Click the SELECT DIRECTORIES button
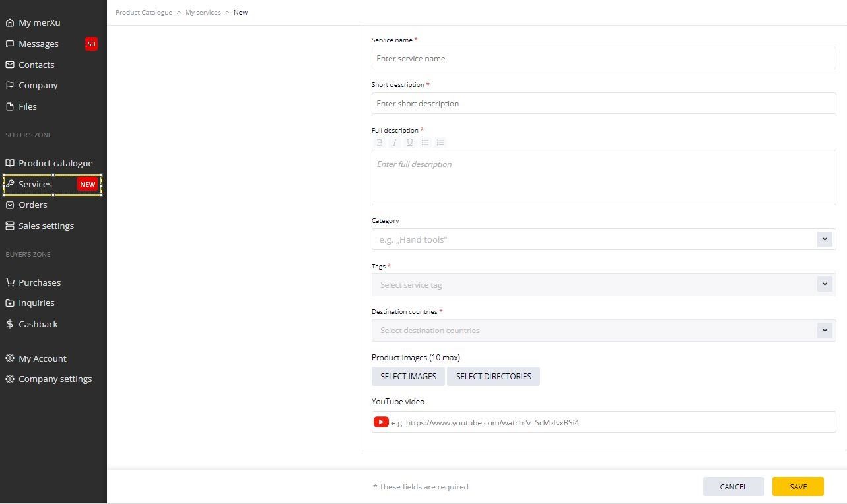This screenshot has width=847, height=504. [493, 376]
